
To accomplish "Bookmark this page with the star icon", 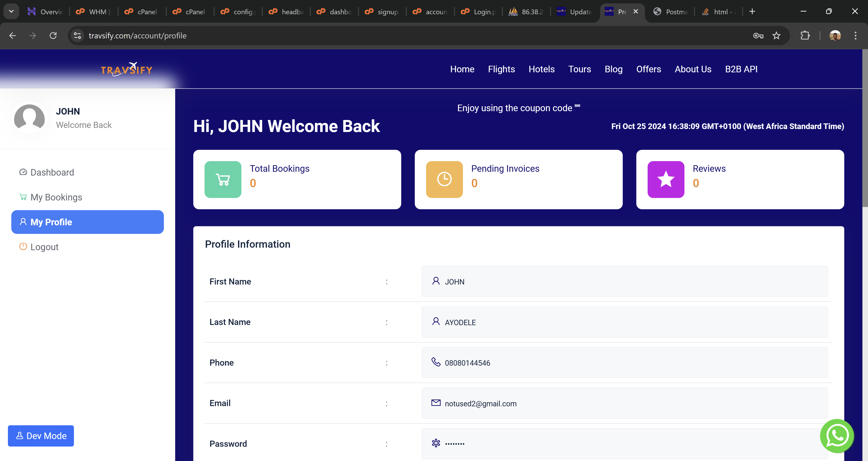I will click(x=776, y=36).
